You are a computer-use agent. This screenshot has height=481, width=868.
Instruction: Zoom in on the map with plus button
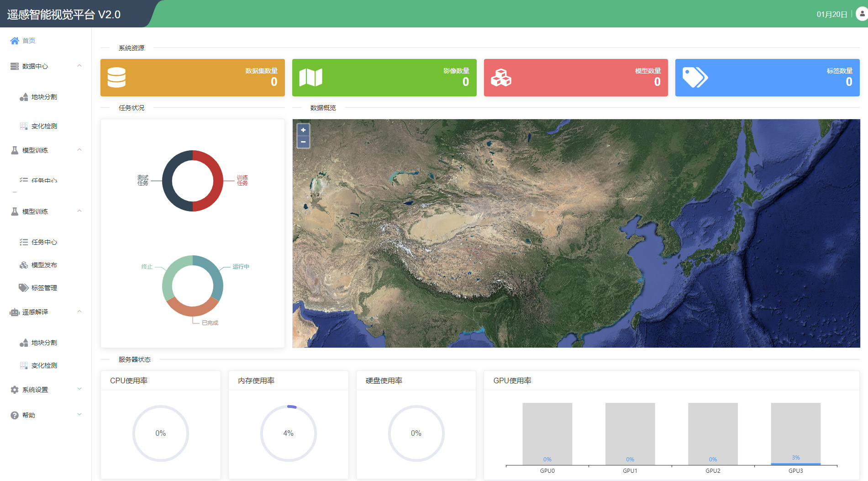coord(303,130)
